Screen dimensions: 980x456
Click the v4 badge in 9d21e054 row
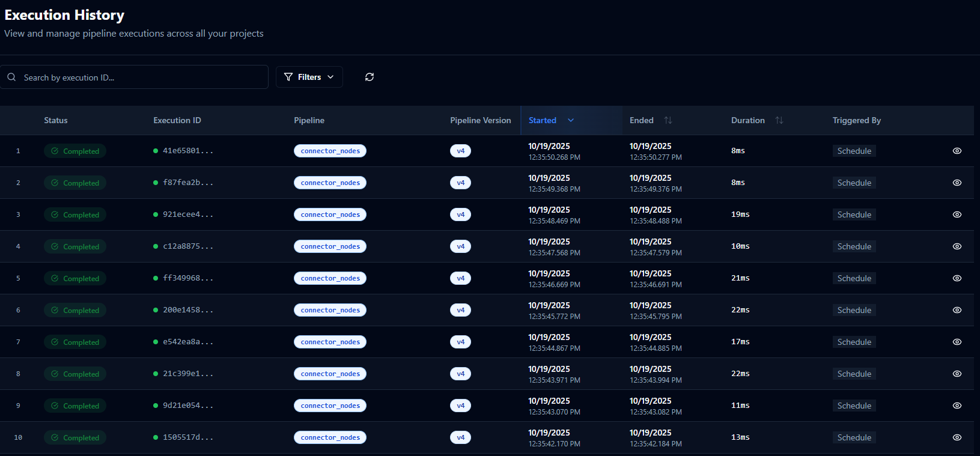pos(460,406)
